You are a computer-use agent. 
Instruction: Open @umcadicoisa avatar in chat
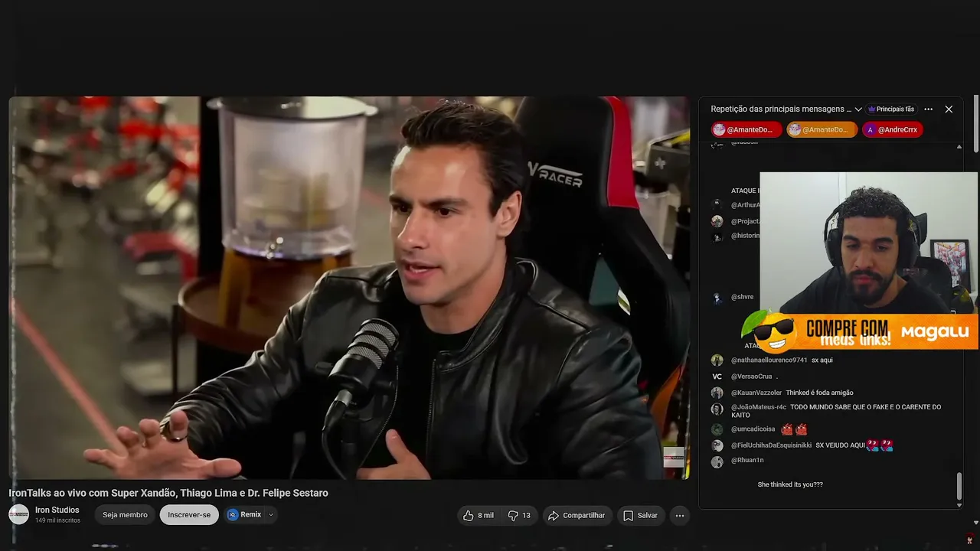pos(717,429)
